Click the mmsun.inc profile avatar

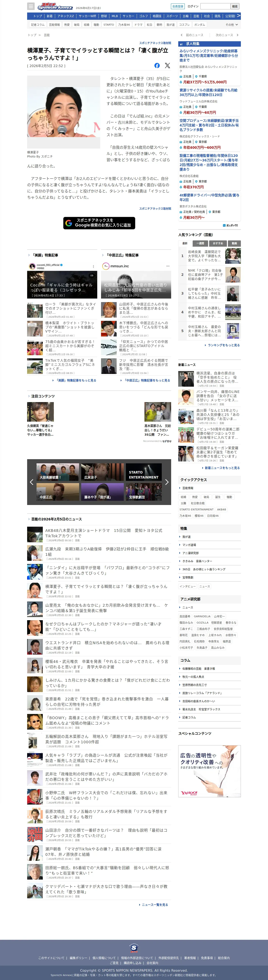(106, 266)
